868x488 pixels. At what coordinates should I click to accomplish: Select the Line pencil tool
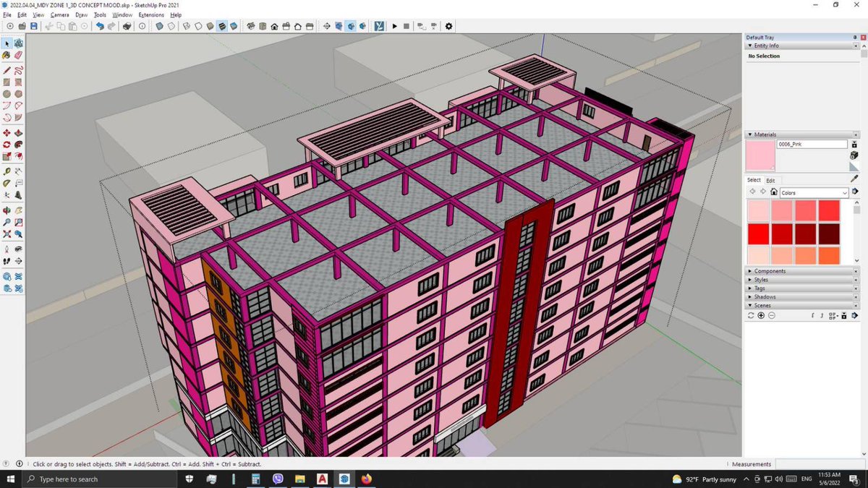(7, 70)
